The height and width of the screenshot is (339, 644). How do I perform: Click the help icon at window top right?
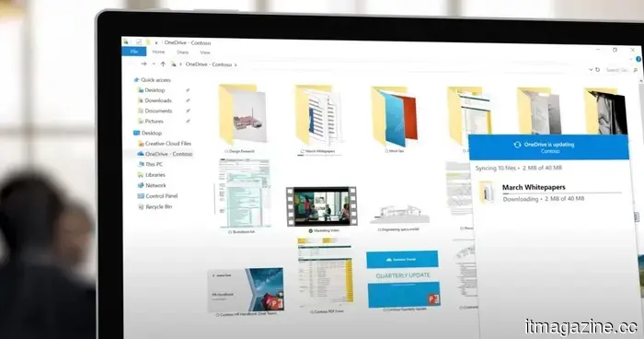point(638,60)
